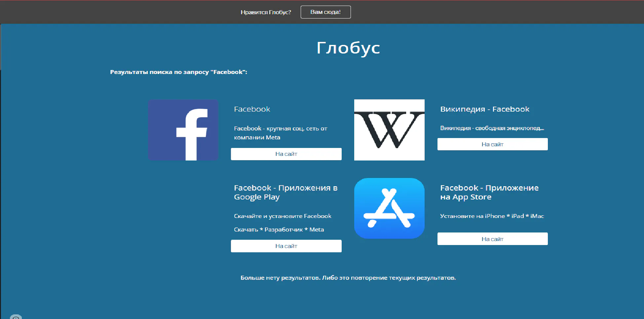Click the "Результаты поиска по запросу" heading
The width and height of the screenshot is (644, 319).
point(178,72)
